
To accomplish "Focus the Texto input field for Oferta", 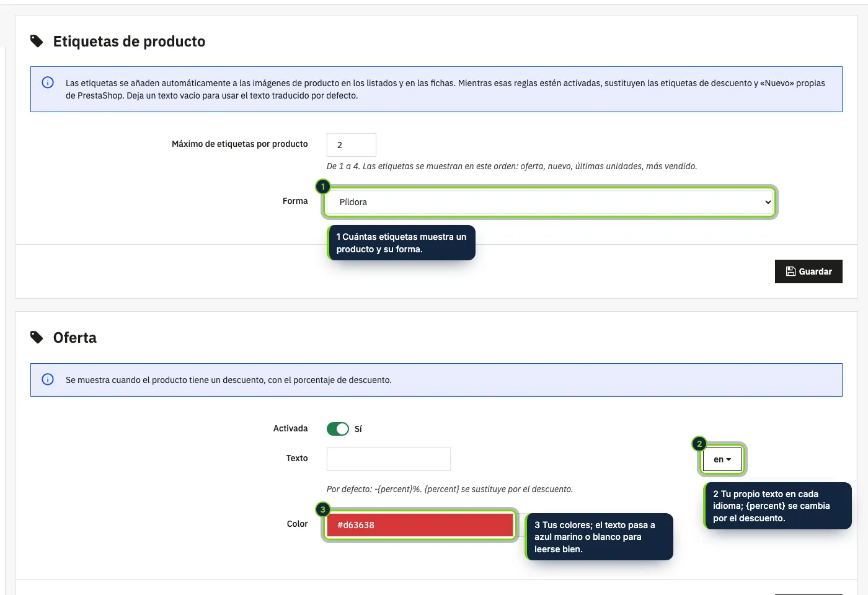I will (389, 459).
